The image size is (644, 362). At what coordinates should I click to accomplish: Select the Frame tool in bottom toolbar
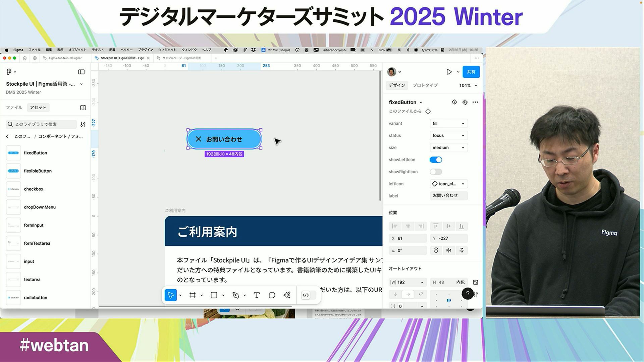click(x=192, y=295)
